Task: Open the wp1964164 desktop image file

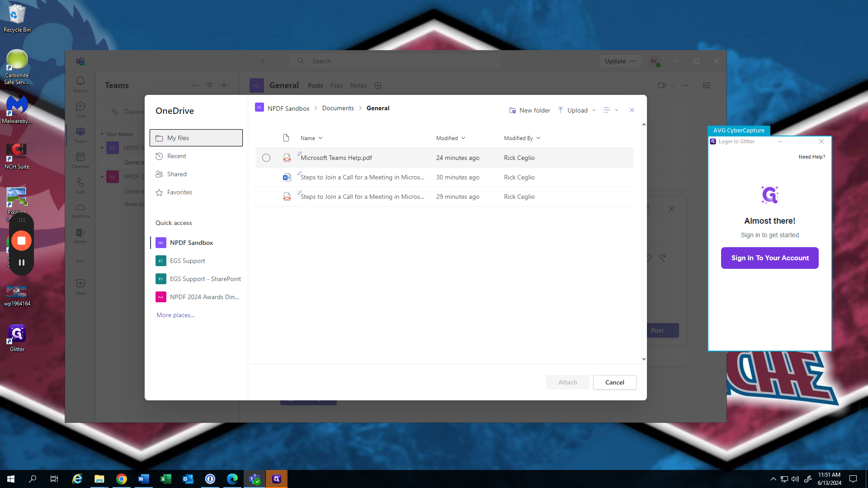Action: [17, 295]
